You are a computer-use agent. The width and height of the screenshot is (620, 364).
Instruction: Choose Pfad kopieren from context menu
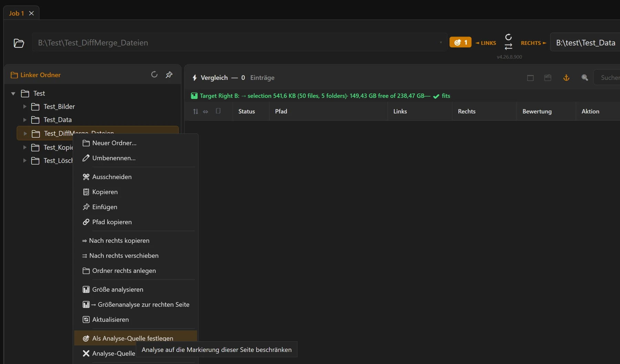point(135,222)
